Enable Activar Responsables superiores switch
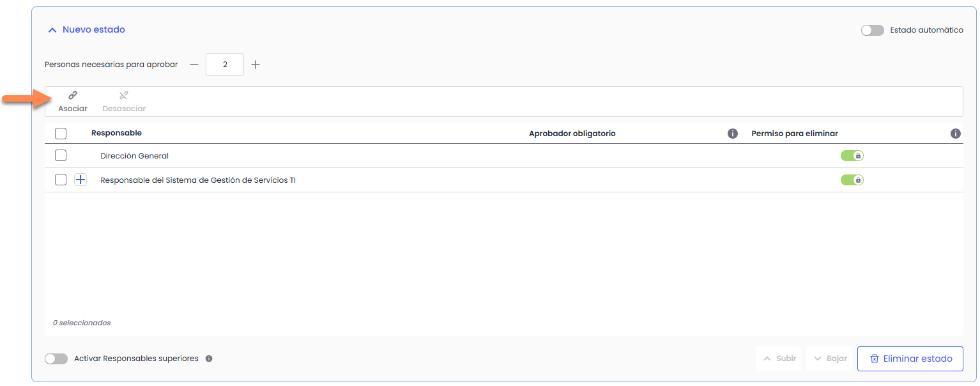980x386 pixels. (56, 359)
